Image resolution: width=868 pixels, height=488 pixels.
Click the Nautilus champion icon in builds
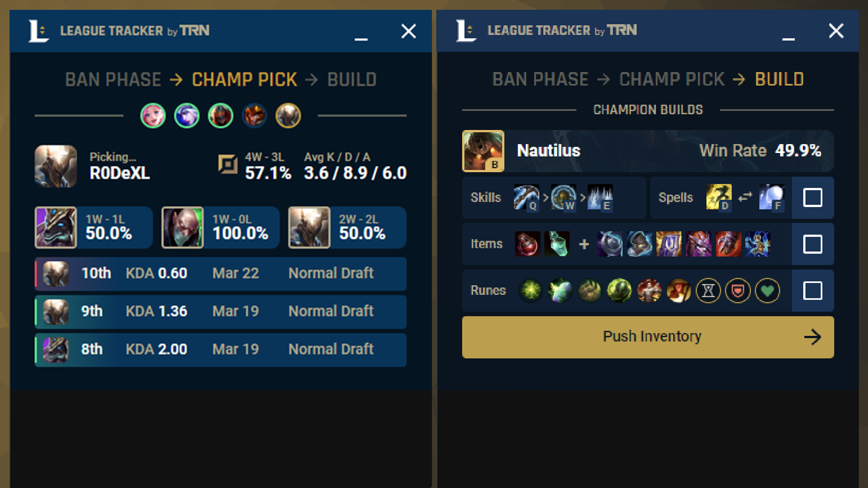tap(482, 151)
